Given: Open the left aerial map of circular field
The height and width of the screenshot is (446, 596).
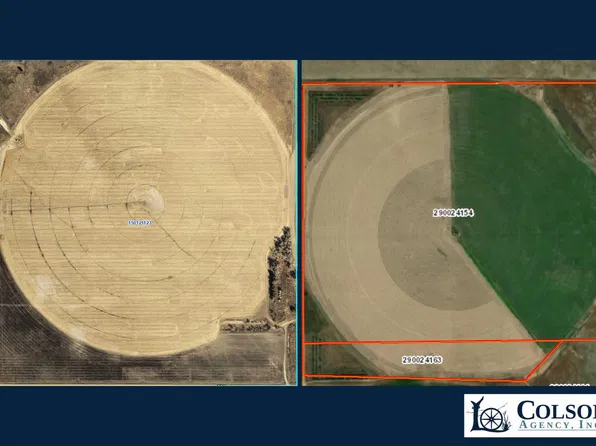Looking at the screenshot, I should (147, 222).
